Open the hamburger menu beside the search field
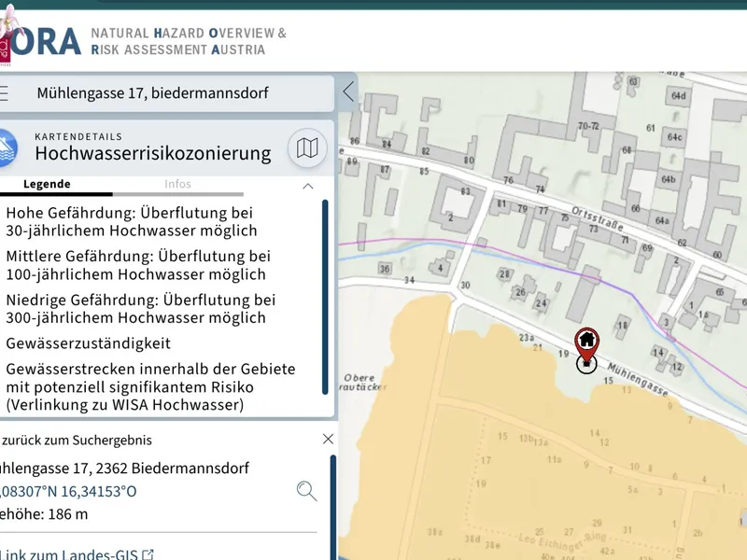Image resolution: width=747 pixels, height=560 pixels. (x=5, y=93)
